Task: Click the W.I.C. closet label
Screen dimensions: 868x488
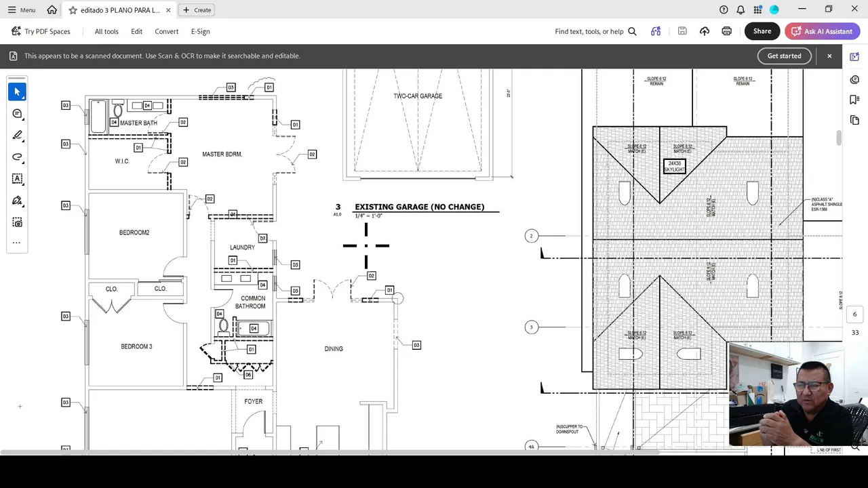Action: click(122, 161)
